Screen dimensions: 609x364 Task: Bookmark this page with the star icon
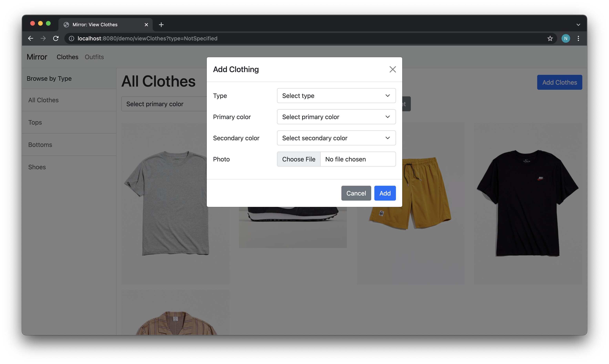coord(550,38)
